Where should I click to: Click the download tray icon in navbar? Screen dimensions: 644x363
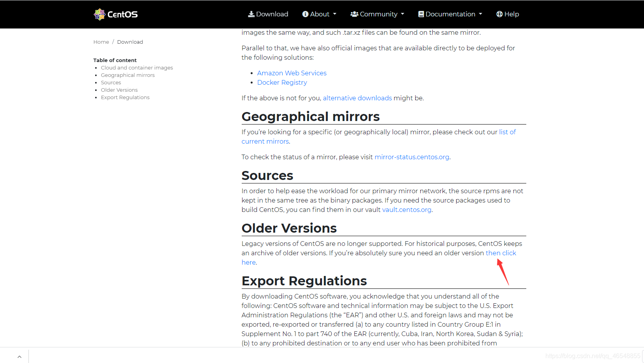pyautogui.click(x=251, y=14)
